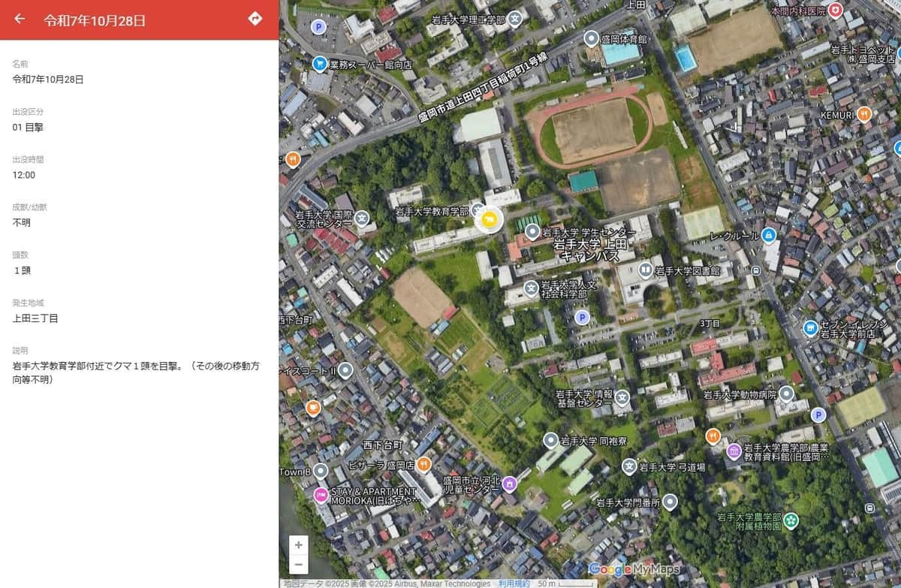Select the 岩手大学図書館 library marker

644,270
